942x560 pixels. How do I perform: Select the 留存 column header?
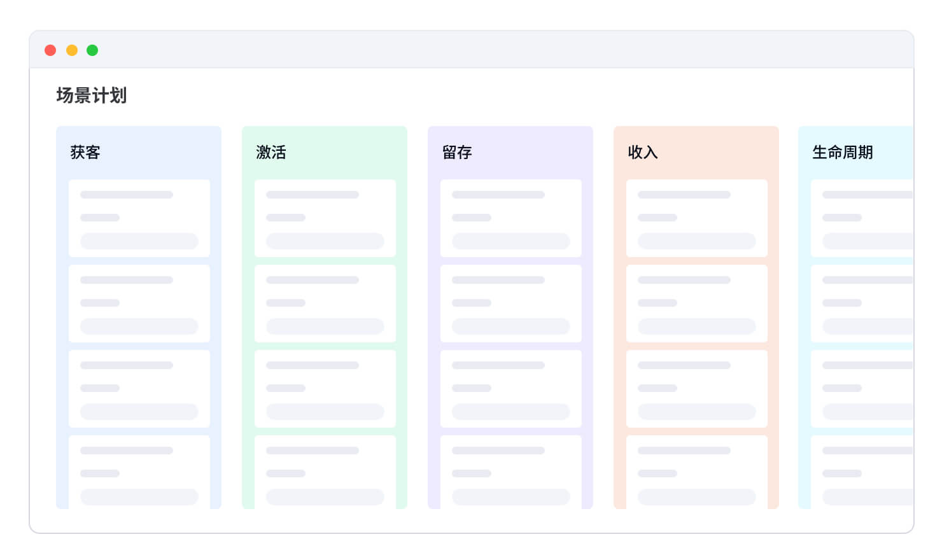click(x=457, y=152)
